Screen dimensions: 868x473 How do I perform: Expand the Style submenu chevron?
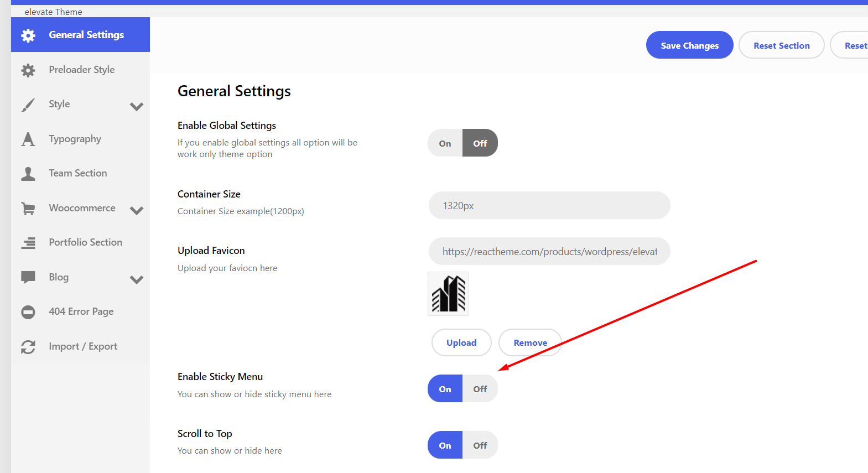[x=137, y=106]
